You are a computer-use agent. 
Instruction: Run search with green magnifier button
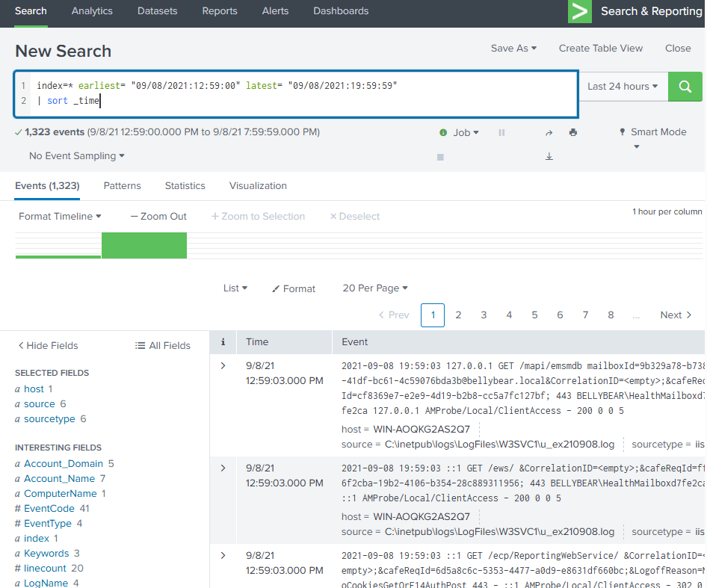point(685,87)
